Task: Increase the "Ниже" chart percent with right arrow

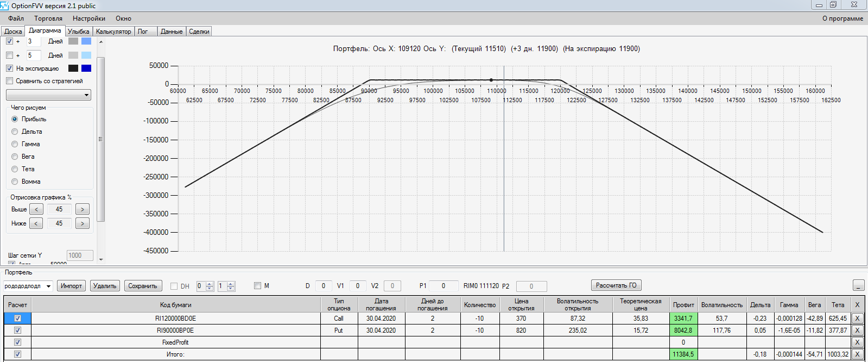Action: 83,223
